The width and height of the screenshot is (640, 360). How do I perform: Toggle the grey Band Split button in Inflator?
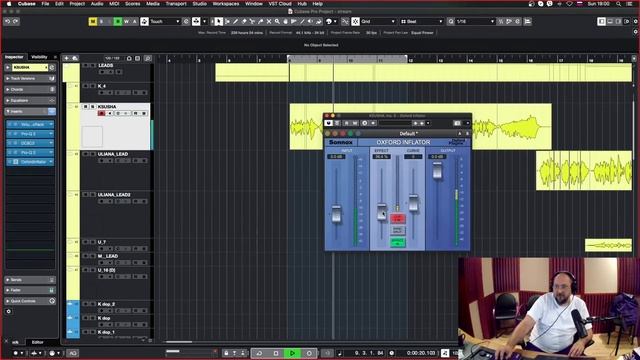click(x=398, y=230)
